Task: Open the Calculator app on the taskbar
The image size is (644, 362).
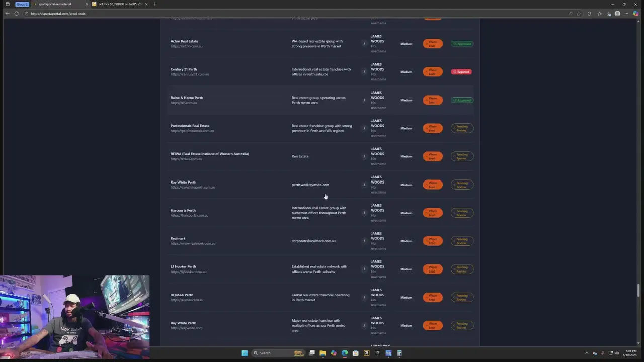Action: point(399,353)
